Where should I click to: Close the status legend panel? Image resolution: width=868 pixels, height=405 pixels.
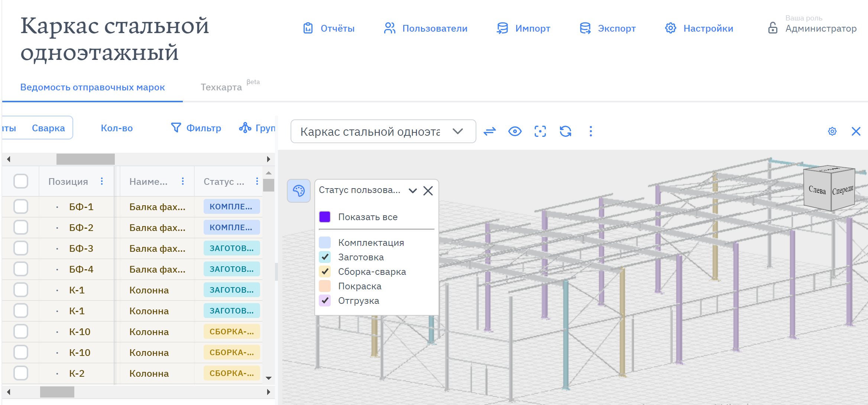[x=428, y=191]
